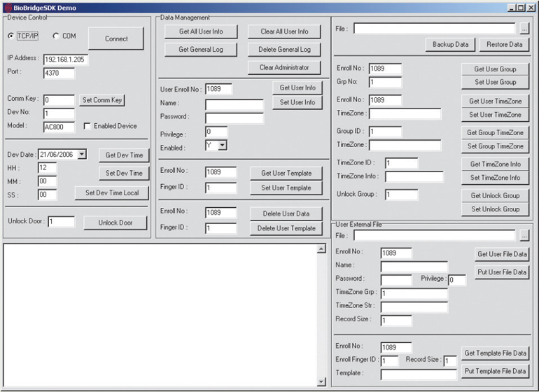Browse User External File with ellipsis button
Viewport: 539px width, 392px height.
524,236
